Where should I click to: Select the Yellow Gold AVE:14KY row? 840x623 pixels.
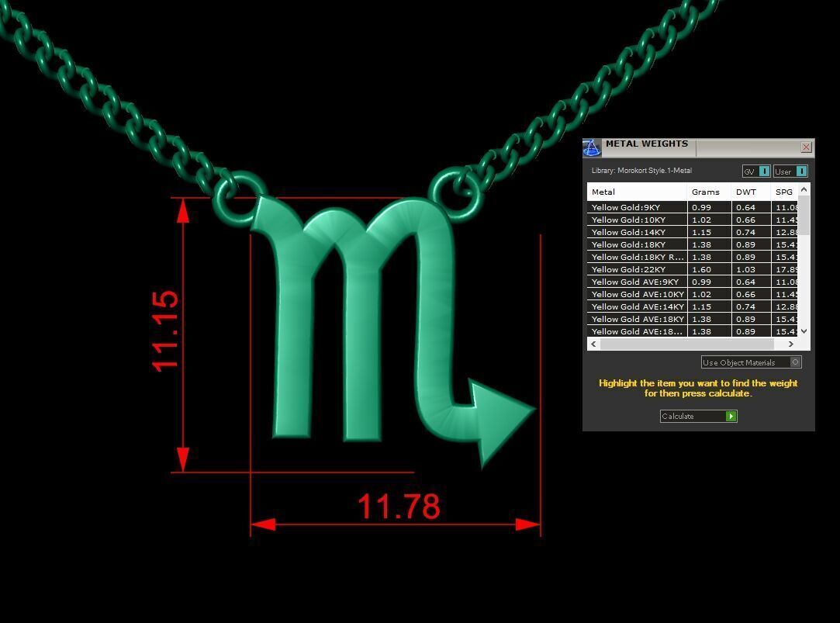pyautogui.click(x=693, y=306)
